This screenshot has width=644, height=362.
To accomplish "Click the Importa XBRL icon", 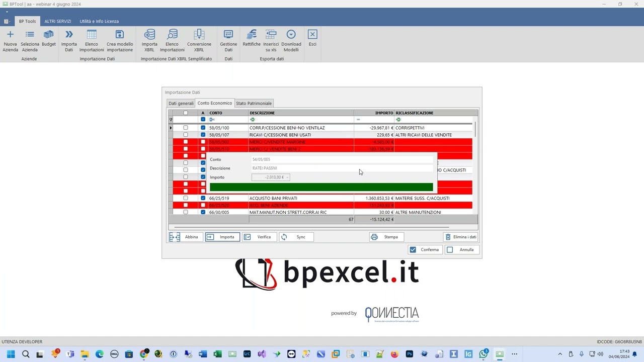I will click(x=149, y=34).
